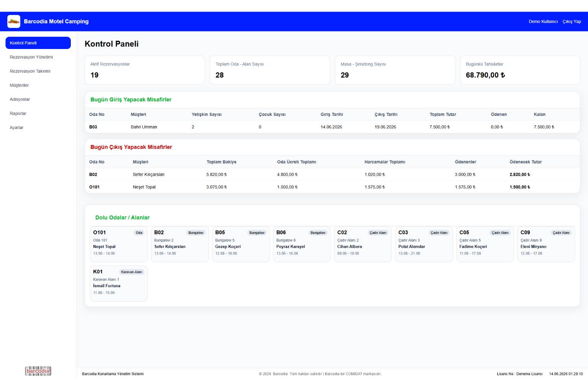Click the Barcodia logo icon in header
This screenshot has width=588, height=392.
coord(14,21)
